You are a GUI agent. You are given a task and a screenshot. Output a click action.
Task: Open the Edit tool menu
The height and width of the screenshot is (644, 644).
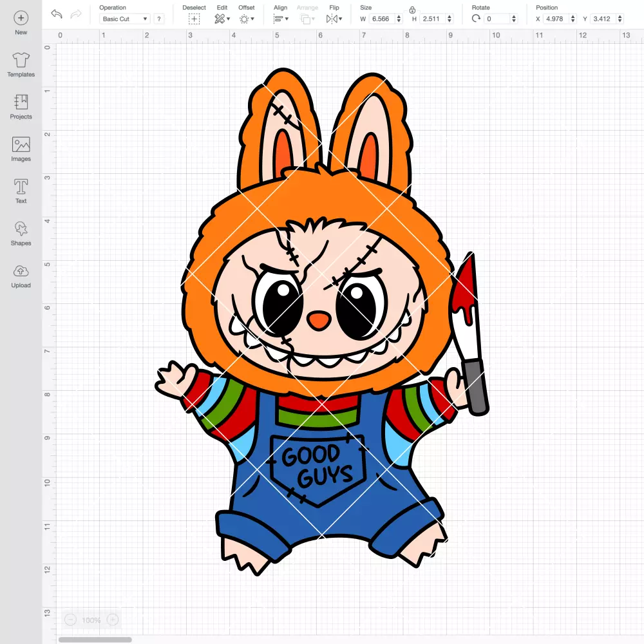(x=222, y=19)
